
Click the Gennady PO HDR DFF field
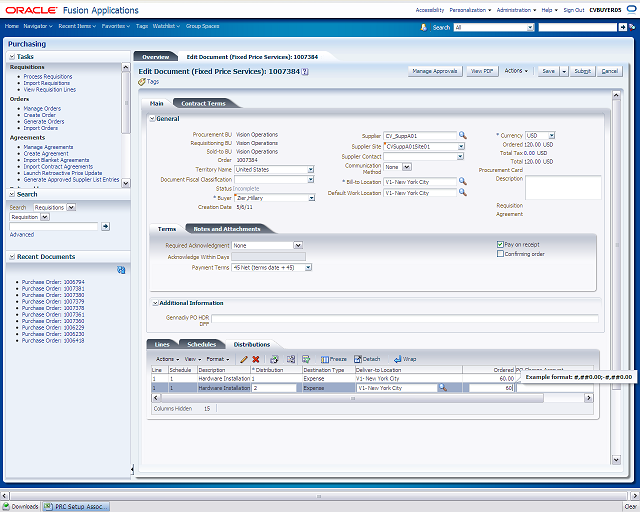tap(404, 319)
